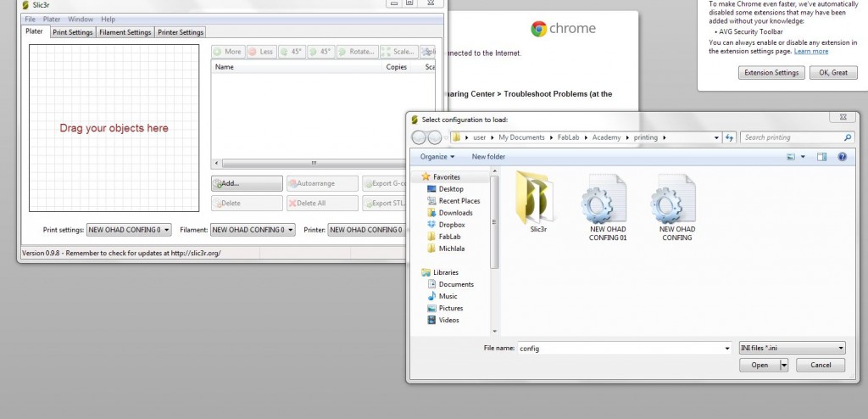Screen dimensions: 868x419
Task: Click the Delete button in Slic3r
Action: click(x=247, y=203)
